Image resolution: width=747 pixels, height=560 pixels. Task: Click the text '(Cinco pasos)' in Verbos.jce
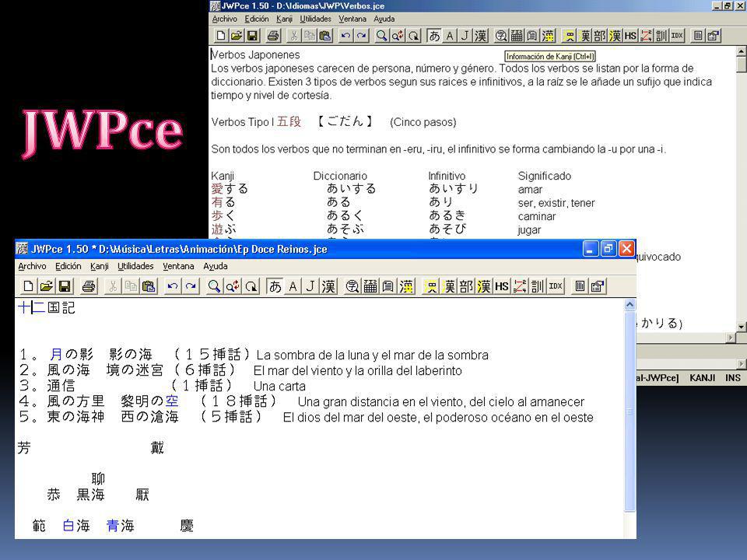click(423, 122)
